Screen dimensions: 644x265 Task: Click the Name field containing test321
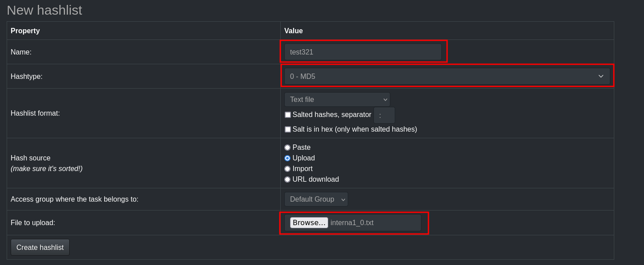click(x=363, y=52)
